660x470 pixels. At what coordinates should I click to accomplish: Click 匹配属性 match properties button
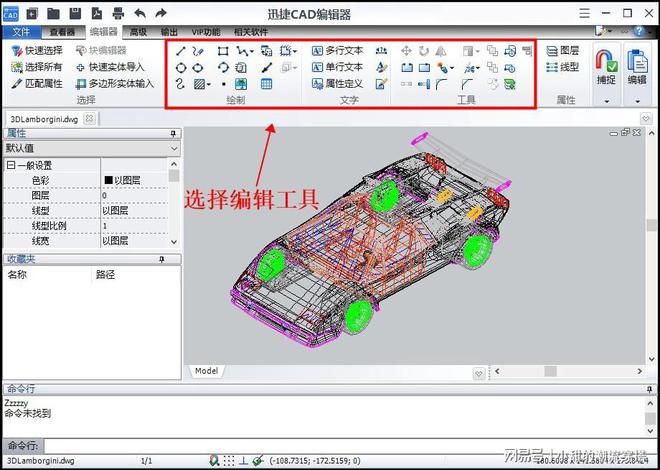(x=37, y=84)
